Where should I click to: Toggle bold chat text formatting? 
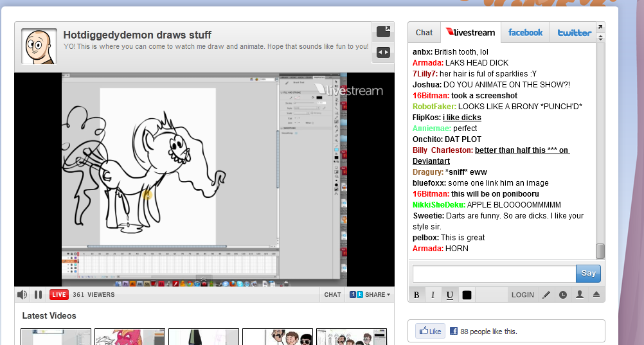tap(416, 295)
